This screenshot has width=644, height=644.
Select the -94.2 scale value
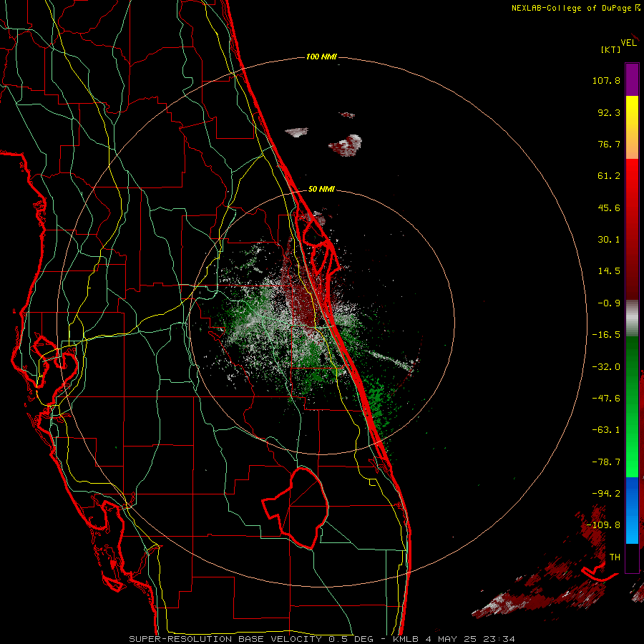[606, 494]
